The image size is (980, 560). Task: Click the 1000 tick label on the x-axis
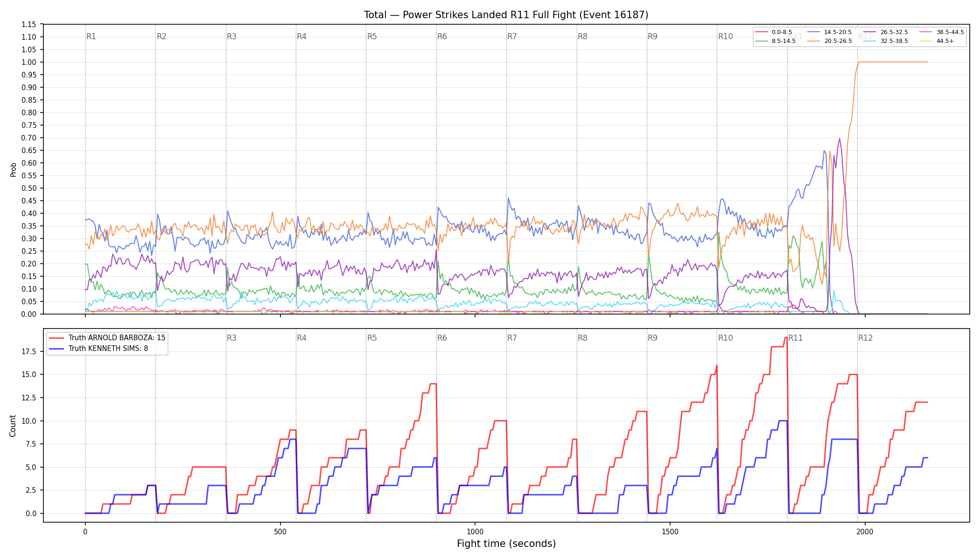click(x=475, y=532)
